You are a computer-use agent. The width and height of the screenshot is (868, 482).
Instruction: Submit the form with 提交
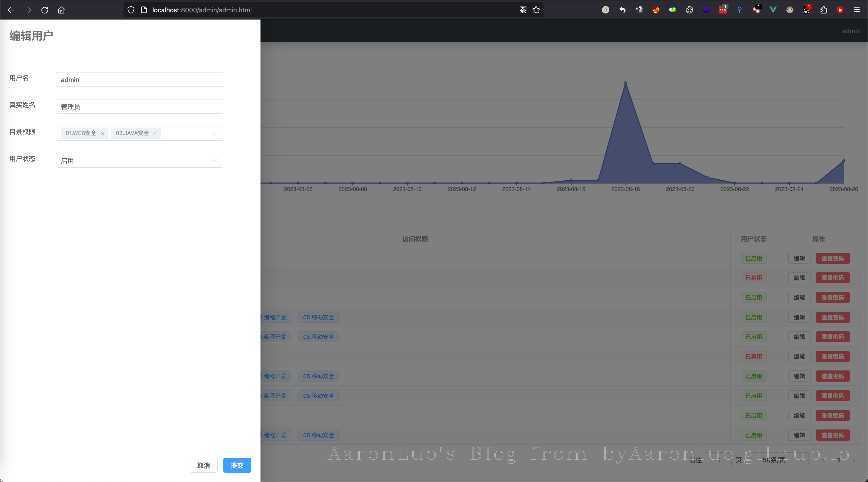(x=237, y=465)
